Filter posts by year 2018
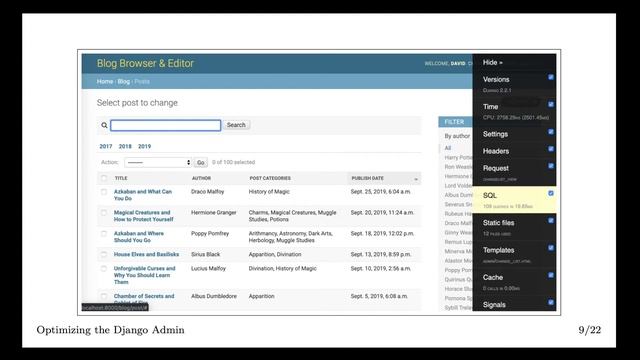Viewport: 640px width, 360px height. pyautogui.click(x=125, y=146)
